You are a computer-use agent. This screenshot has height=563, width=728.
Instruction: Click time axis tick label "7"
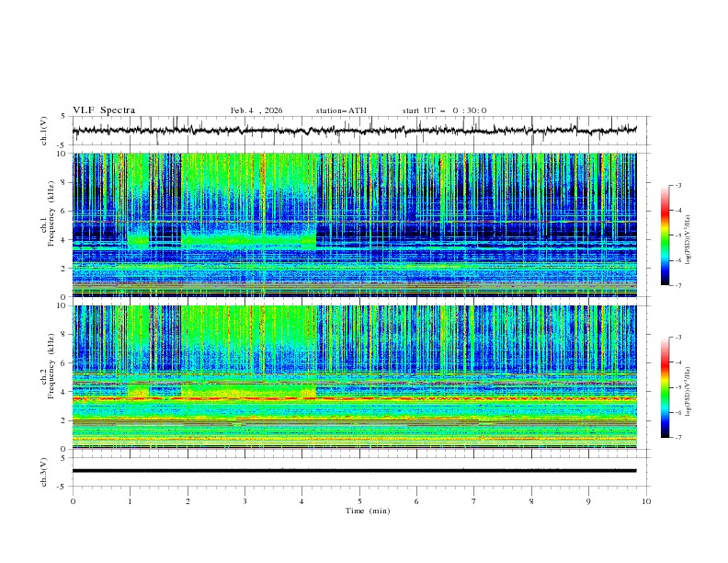coord(473,501)
